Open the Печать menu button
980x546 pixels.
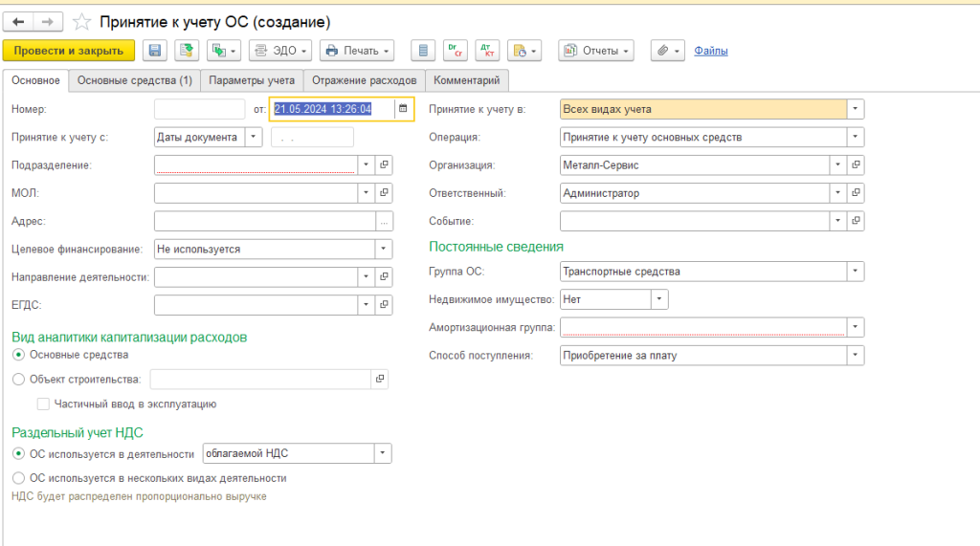coord(357,51)
